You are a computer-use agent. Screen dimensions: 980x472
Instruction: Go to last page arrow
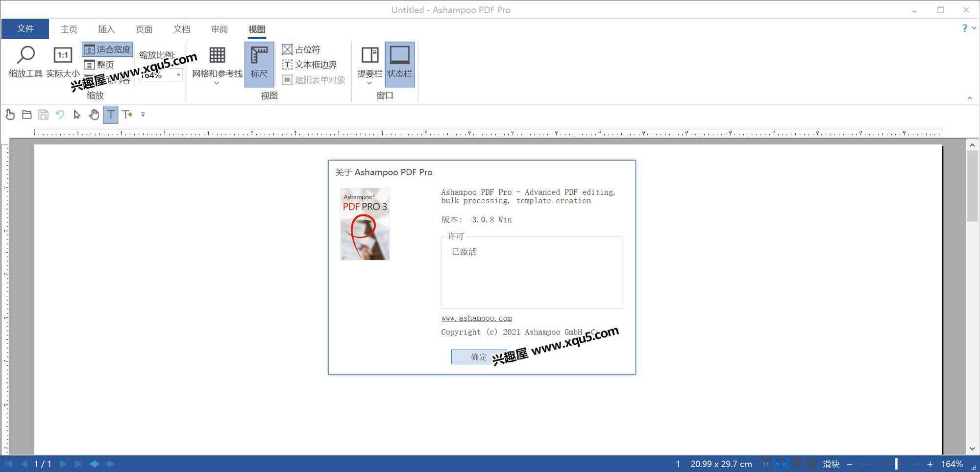(78, 464)
